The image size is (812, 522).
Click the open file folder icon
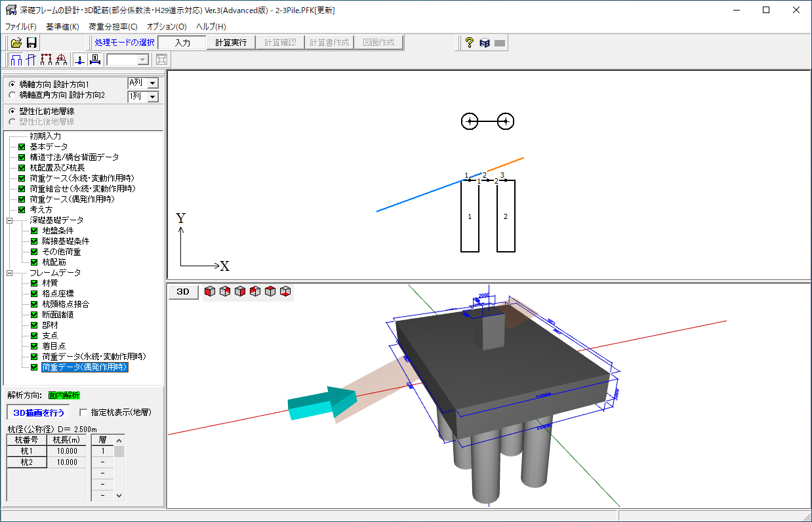point(17,43)
